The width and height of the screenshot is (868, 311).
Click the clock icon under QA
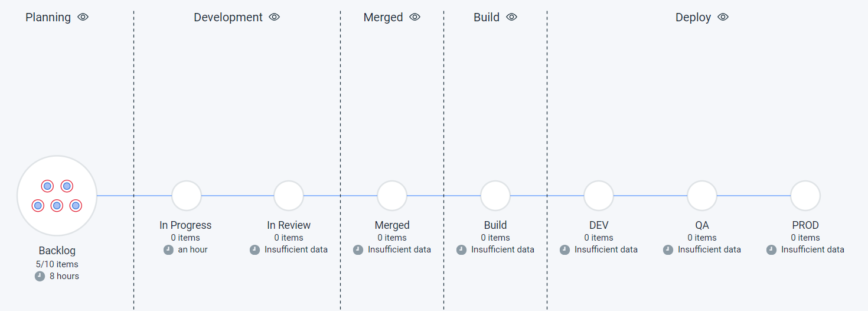coord(668,250)
